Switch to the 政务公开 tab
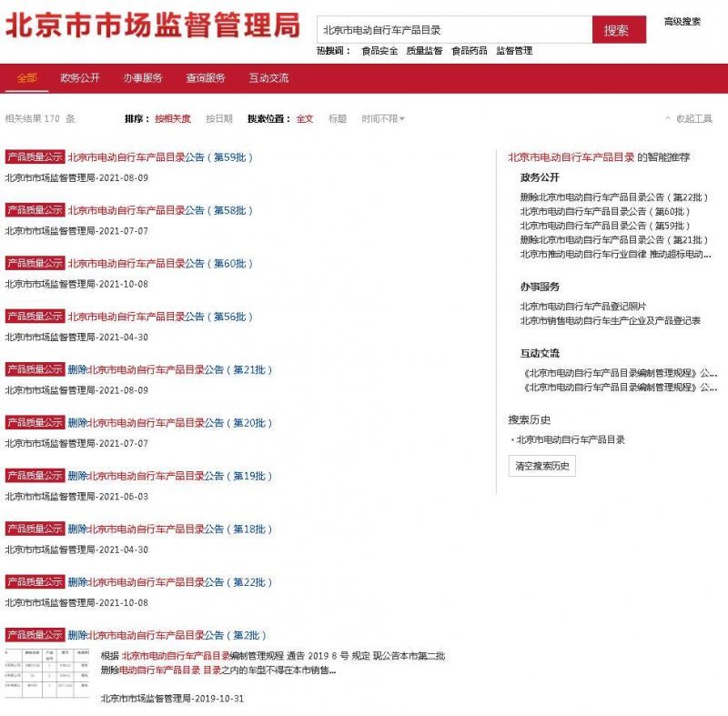This screenshot has width=728, height=716. tap(80, 78)
